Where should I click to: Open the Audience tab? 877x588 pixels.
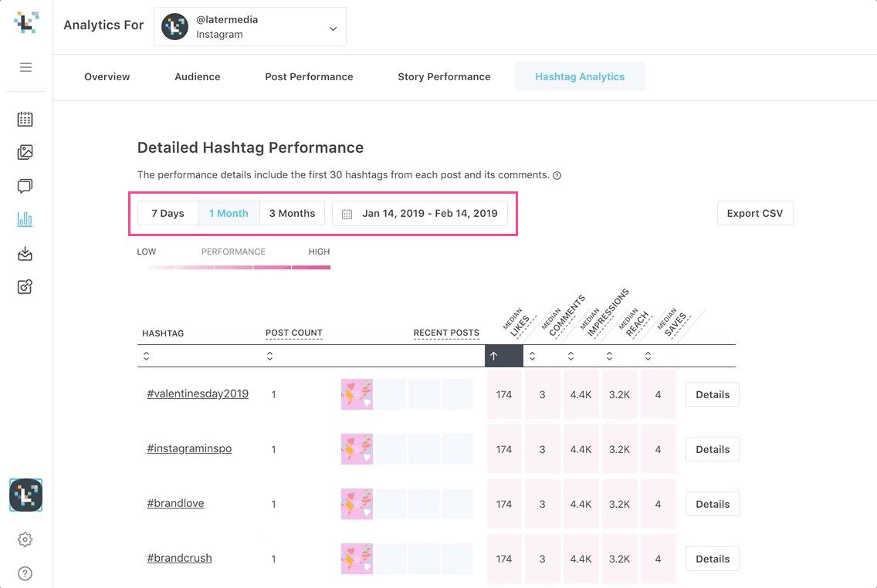[x=197, y=76]
